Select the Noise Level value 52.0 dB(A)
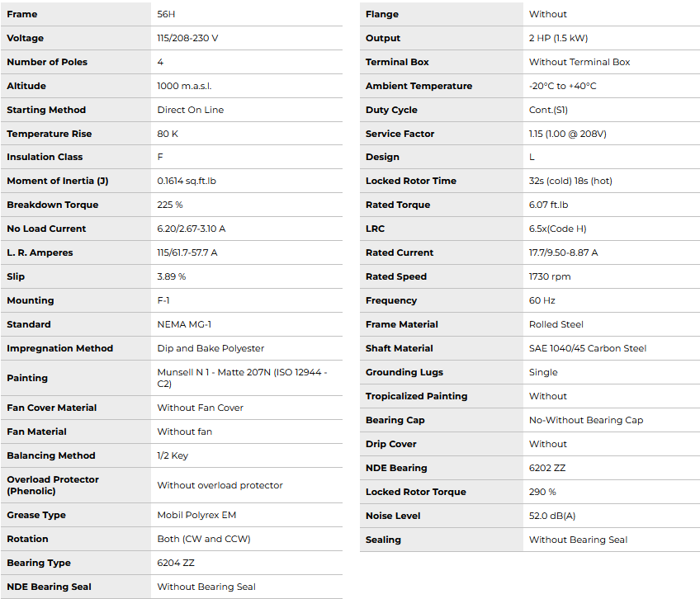 (552, 516)
